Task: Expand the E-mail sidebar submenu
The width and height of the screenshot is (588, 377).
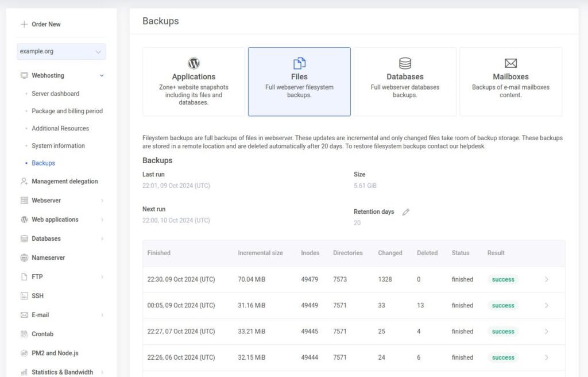Action: coord(102,315)
